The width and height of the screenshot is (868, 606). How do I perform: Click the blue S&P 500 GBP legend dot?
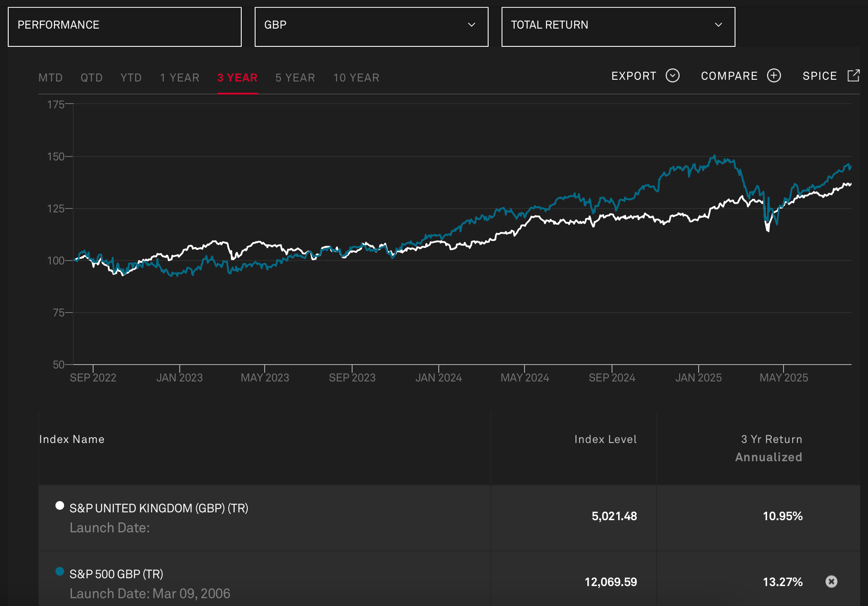pyautogui.click(x=60, y=571)
